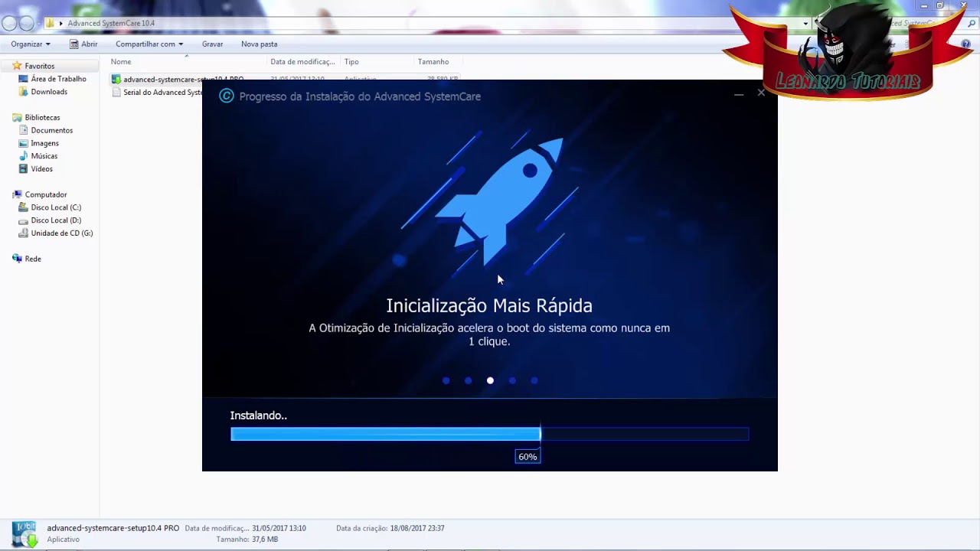This screenshot has height=551, width=980.
Task: Select the second slide indicator dot
Action: pyautogui.click(x=468, y=380)
